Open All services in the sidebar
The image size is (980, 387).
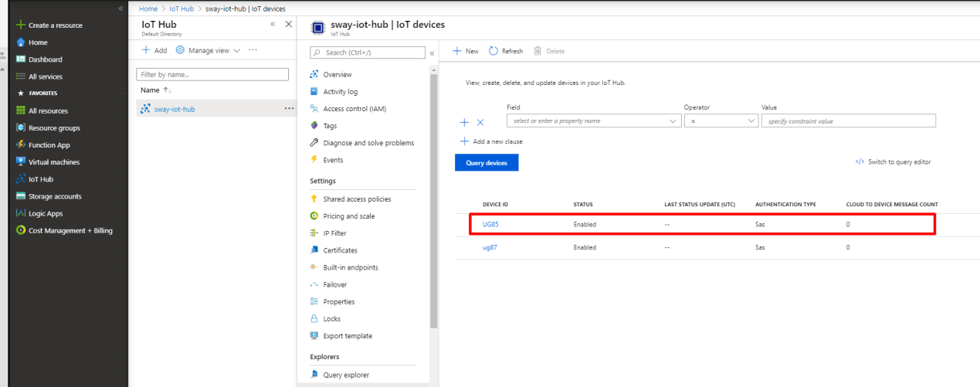[46, 76]
